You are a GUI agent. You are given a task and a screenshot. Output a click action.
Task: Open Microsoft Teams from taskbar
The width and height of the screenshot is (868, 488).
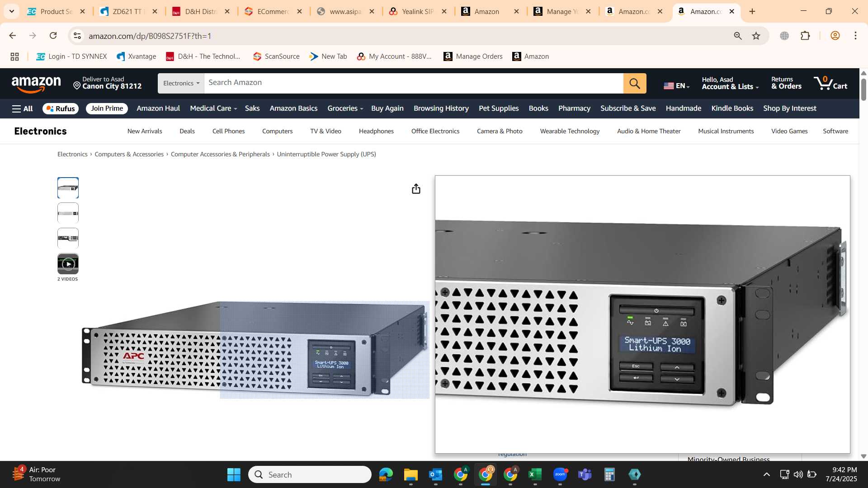585,474
